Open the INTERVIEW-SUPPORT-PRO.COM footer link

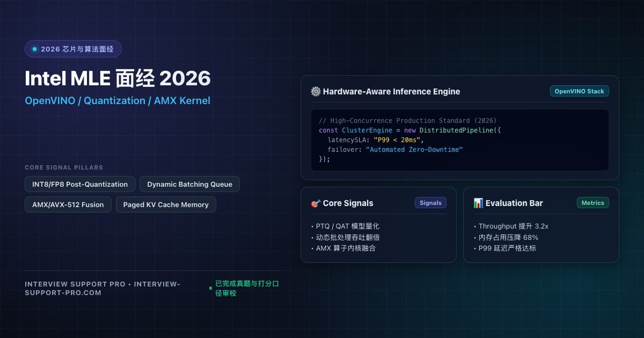[103, 288]
